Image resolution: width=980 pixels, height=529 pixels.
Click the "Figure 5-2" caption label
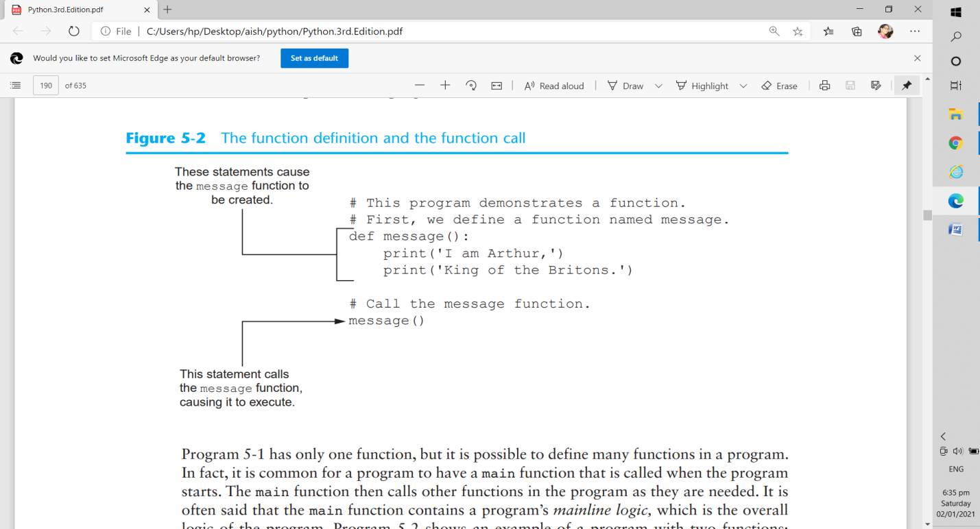(x=165, y=138)
